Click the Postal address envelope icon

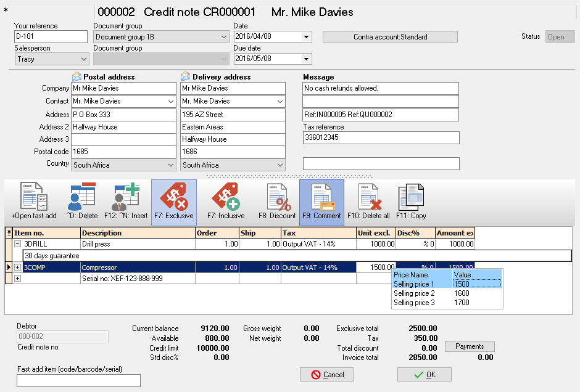pos(77,77)
